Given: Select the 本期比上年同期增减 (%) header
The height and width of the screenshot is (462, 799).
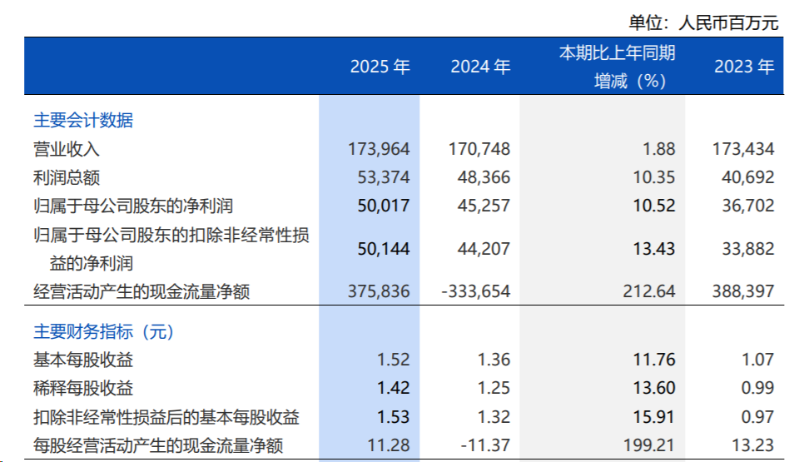Looking at the screenshot, I should 616,67.
